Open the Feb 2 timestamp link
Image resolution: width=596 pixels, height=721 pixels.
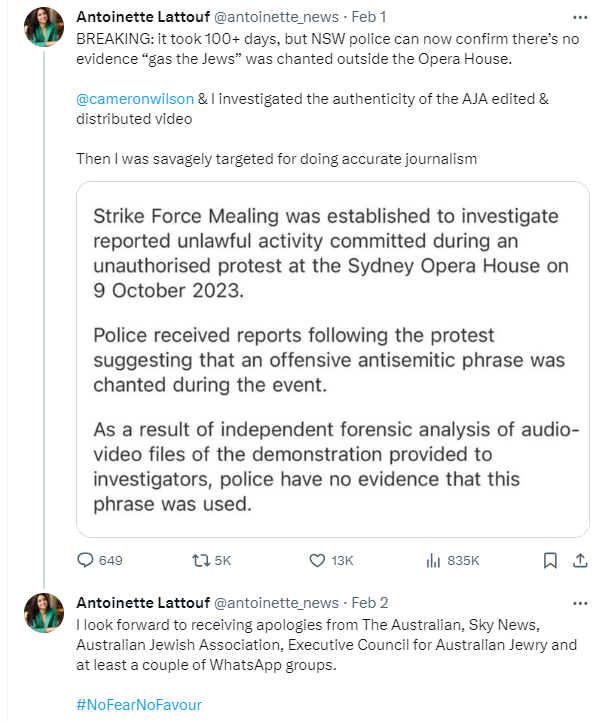click(x=369, y=603)
